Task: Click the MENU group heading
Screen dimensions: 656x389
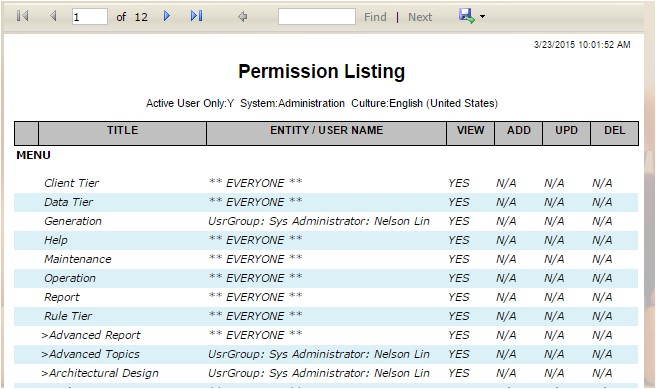Action: (33, 155)
